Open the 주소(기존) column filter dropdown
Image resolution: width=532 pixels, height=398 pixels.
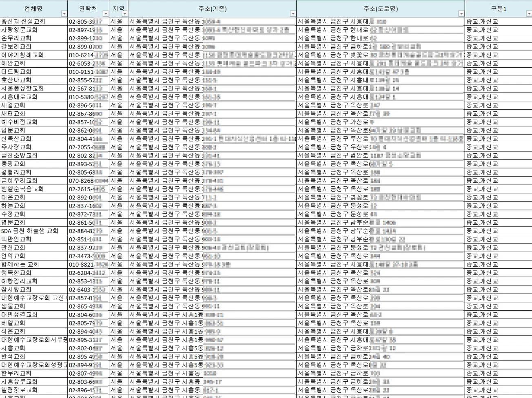[x=293, y=14]
